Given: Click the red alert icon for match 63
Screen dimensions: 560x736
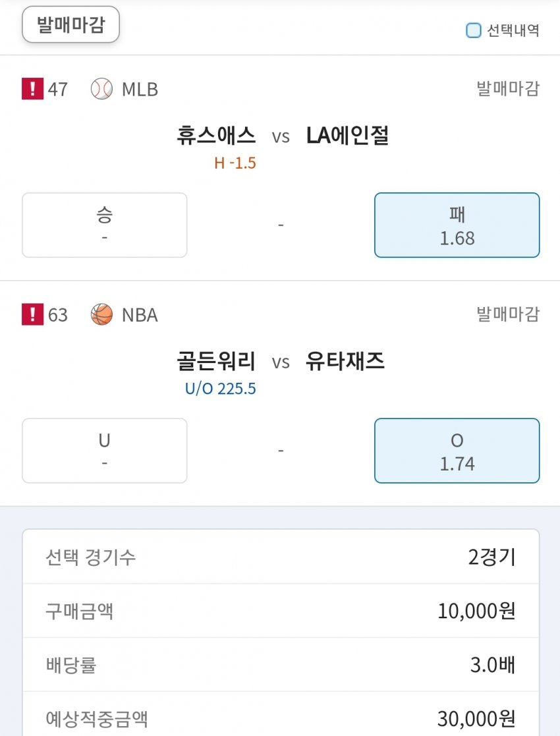Looking at the screenshot, I should tap(32, 315).
